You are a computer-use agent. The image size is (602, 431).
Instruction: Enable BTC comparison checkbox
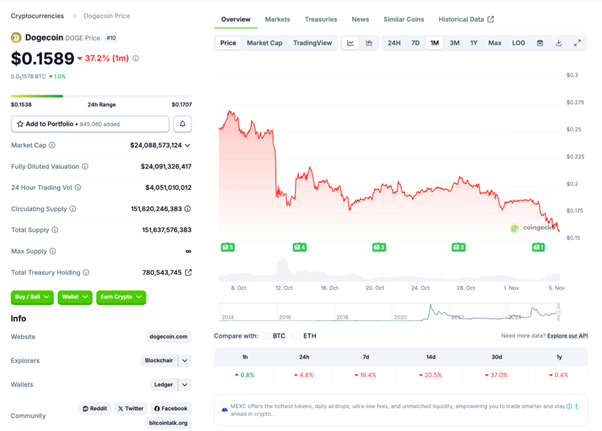click(x=267, y=336)
